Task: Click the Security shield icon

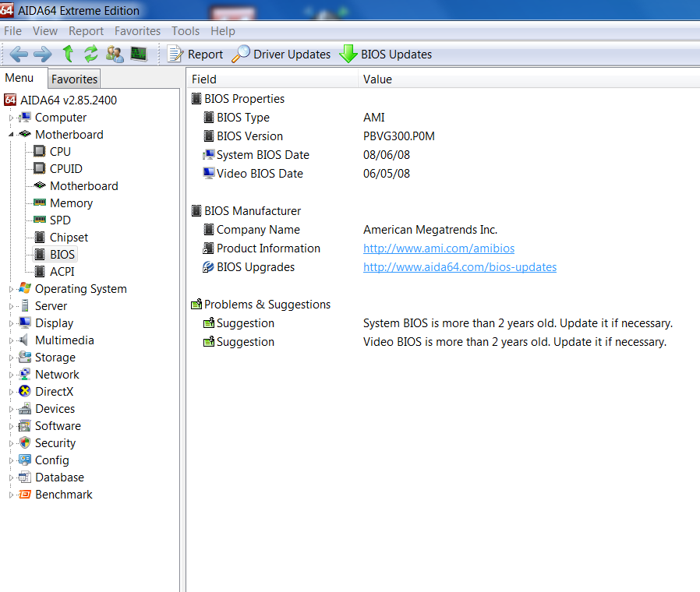Action: coord(25,442)
